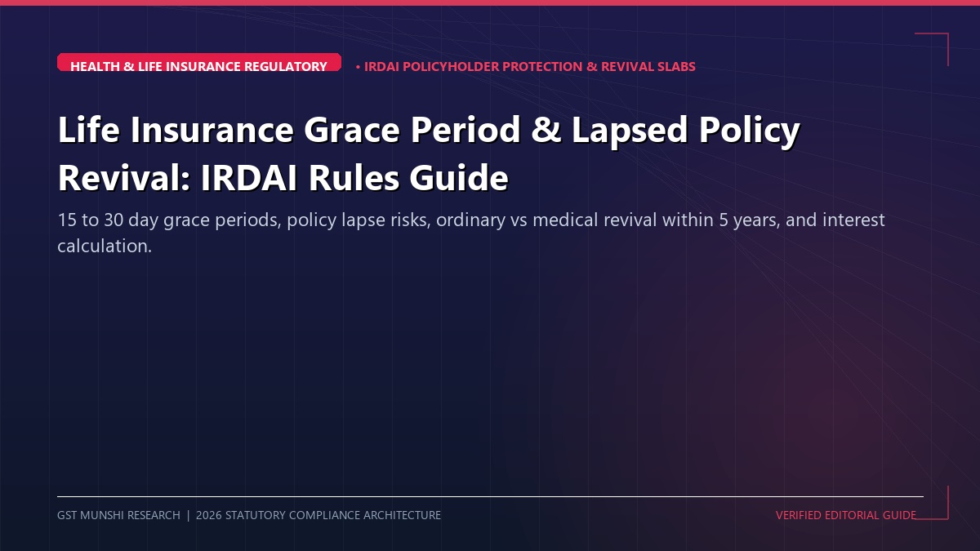
Task: Click the subtitle about 15 to 30 day grace periods
Action: coord(471,233)
